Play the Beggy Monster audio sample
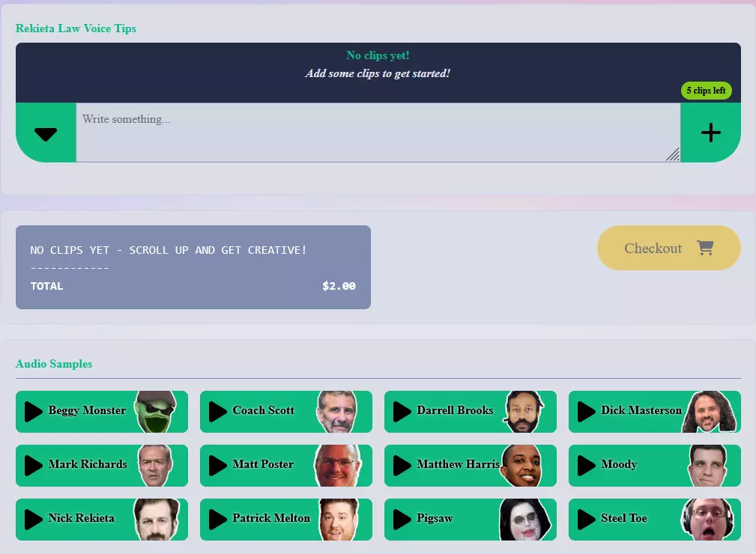 tap(33, 412)
